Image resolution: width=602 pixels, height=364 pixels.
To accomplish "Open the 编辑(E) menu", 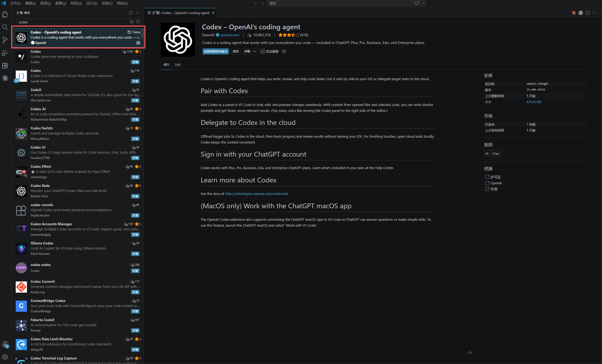I will [x=30, y=3].
